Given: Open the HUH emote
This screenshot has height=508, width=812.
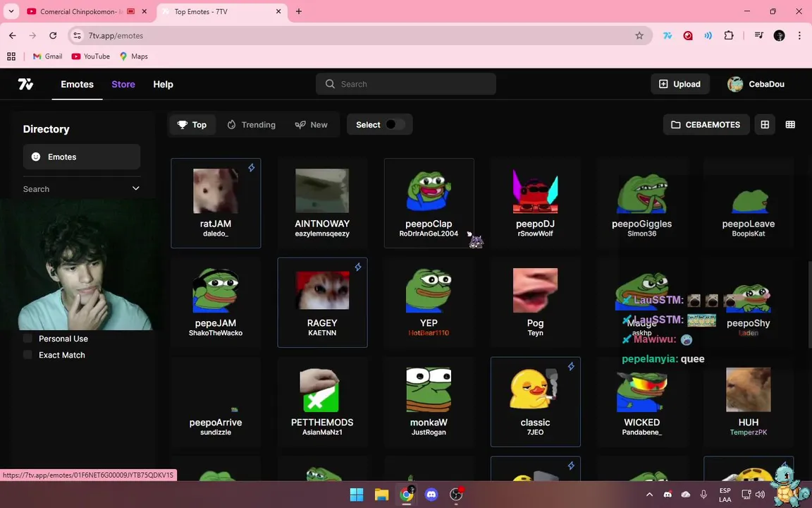Looking at the screenshot, I should pos(749,401).
